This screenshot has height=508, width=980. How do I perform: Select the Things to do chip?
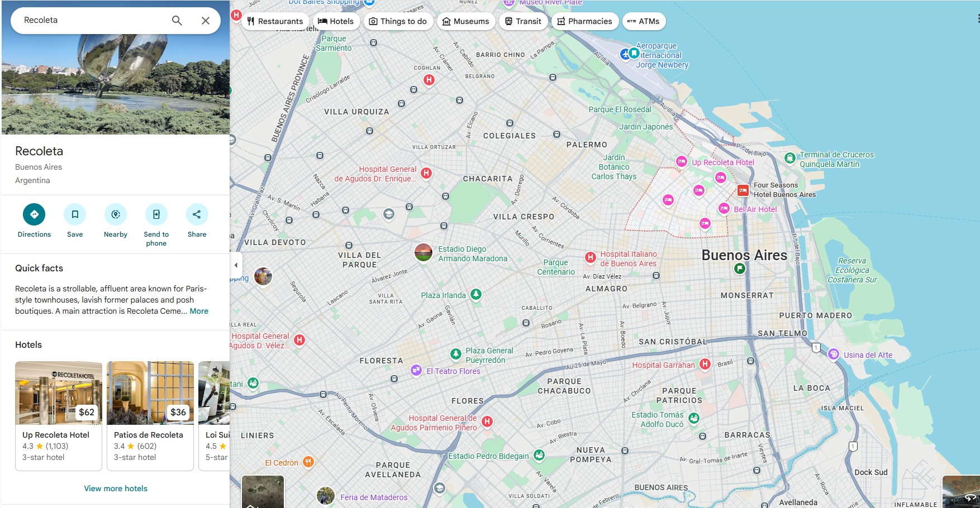pyautogui.click(x=398, y=21)
